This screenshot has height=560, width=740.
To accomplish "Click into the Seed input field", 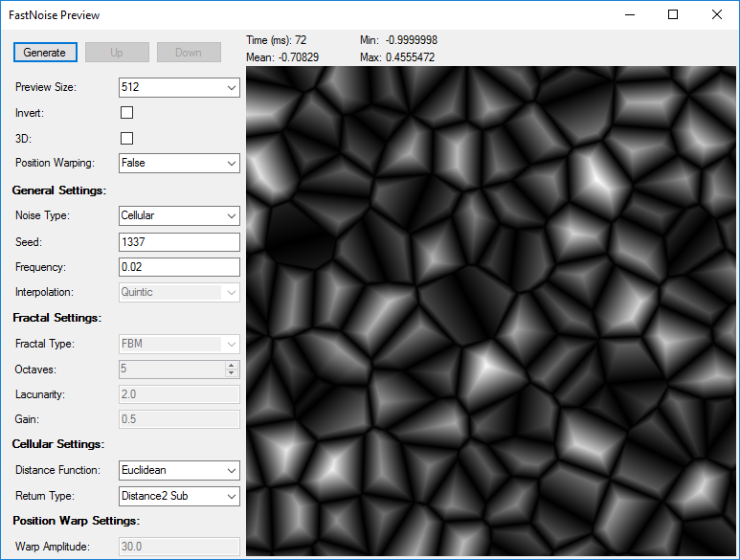I will point(179,242).
